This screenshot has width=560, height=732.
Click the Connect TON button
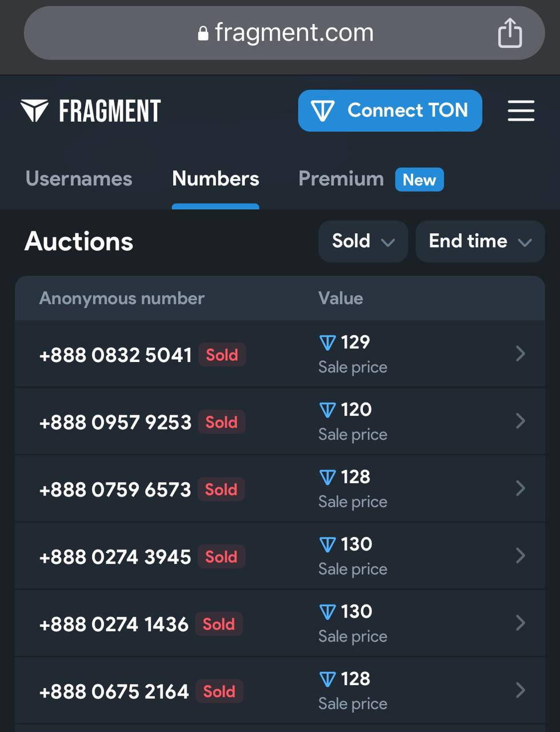tap(390, 110)
